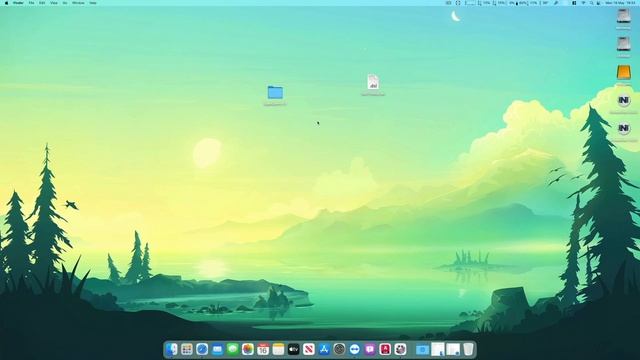
Task: Launch Photos from the Dock
Action: [248, 349]
